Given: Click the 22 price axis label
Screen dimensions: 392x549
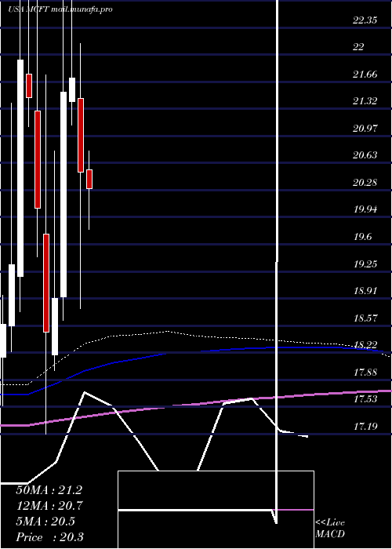Looking at the screenshot, I should point(358,47).
